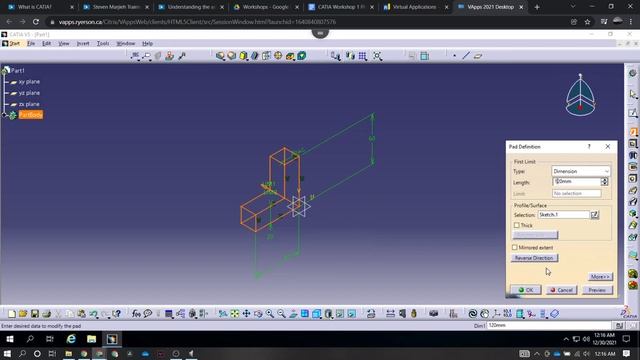Open the Start menu in CATIA menu bar
640x360 pixels.
(15, 43)
